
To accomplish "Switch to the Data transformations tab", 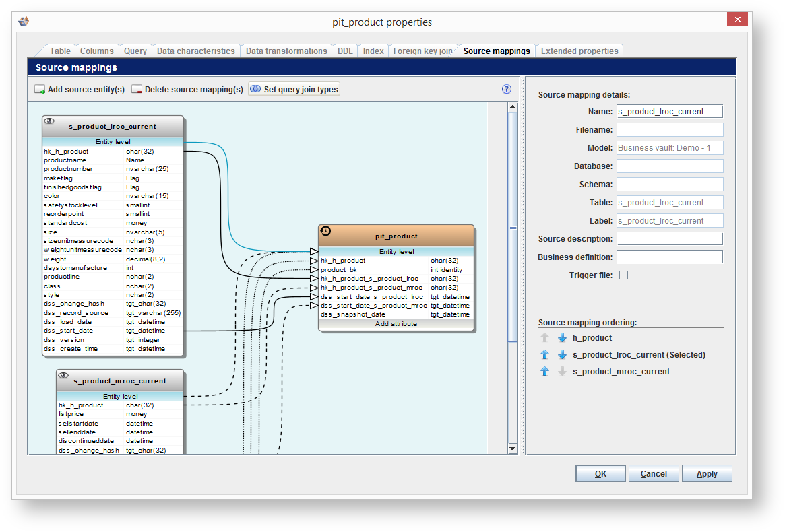I will [x=286, y=51].
